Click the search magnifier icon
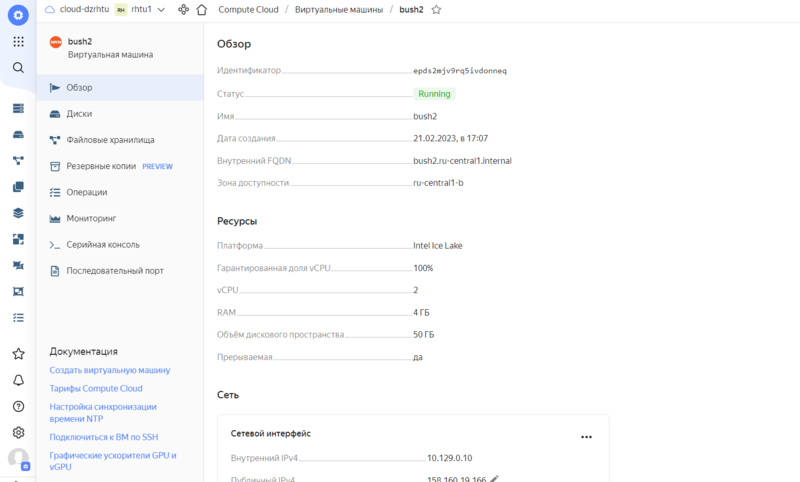This screenshot has width=800, height=482. [18, 68]
